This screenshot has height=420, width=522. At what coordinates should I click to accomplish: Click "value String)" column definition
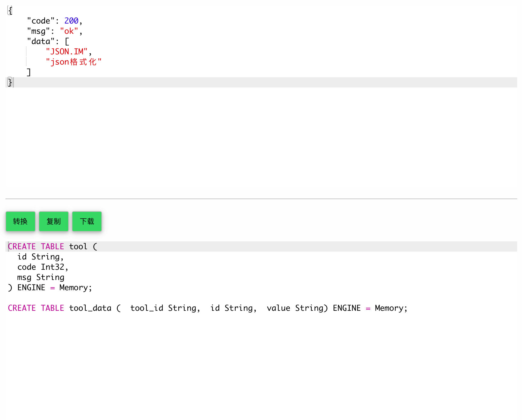pyautogui.click(x=297, y=308)
